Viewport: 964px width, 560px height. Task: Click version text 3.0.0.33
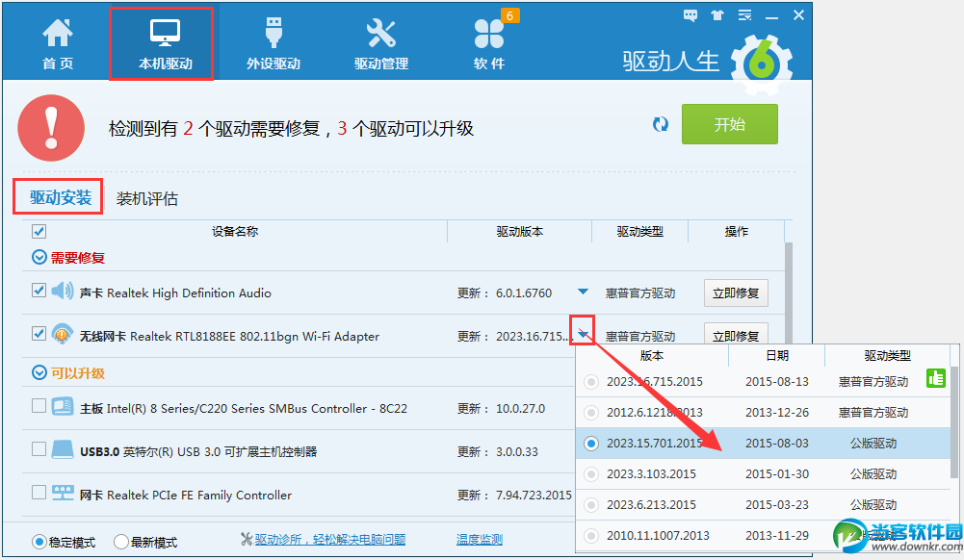pos(517,452)
